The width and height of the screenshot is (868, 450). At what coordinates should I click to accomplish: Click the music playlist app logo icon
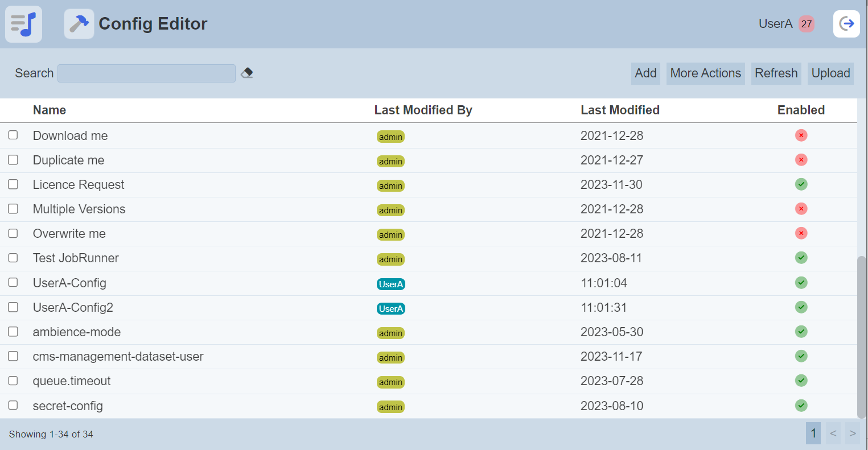pyautogui.click(x=23, y=24)
